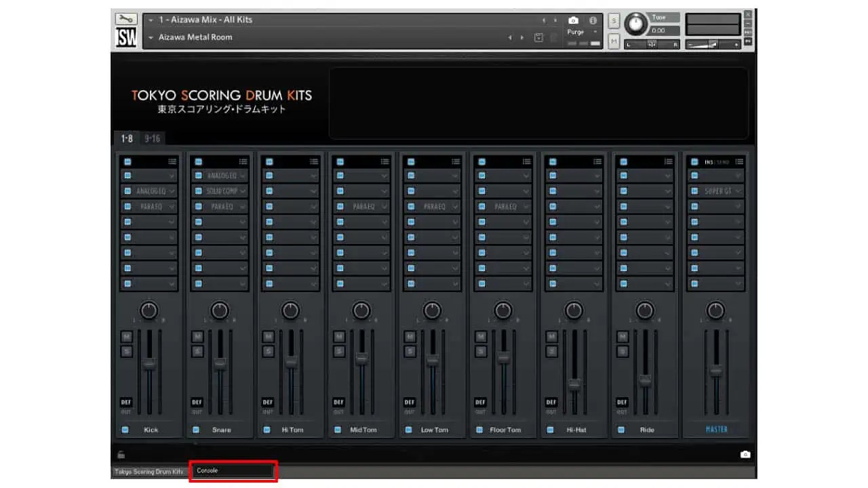
Task: Go to previous instrument in header
Action: [x=544, y=20]
